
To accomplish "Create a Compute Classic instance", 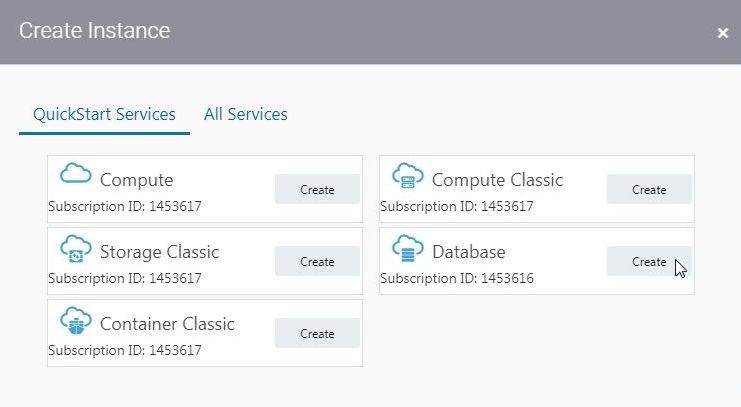I will 649,189.
